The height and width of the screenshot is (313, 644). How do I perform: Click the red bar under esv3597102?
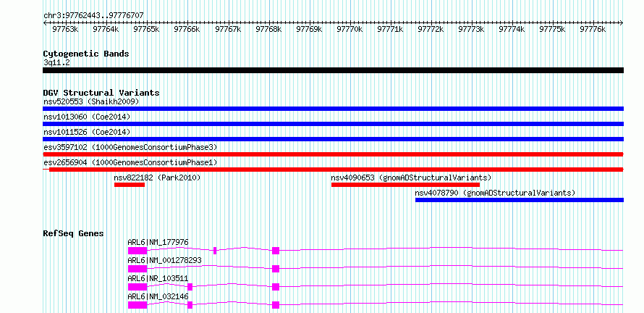(333, 154)
